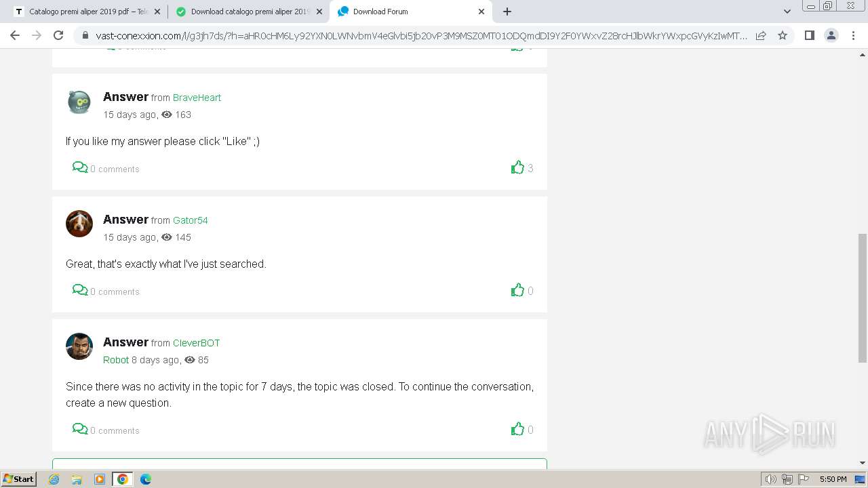Open the Windows Start menu
This screenshot has height=488, width=868.
point(19,479)
